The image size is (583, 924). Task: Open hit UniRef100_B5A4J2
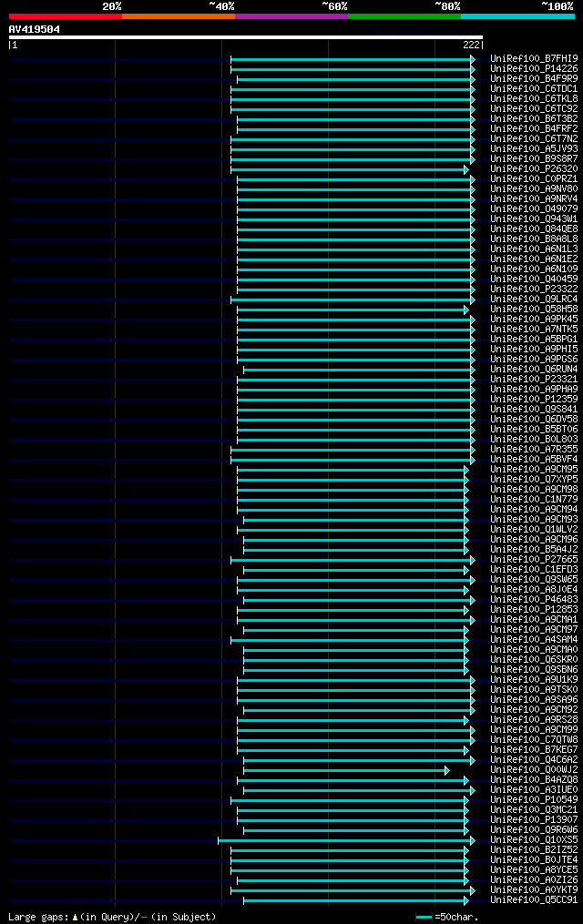pos(534,550)
